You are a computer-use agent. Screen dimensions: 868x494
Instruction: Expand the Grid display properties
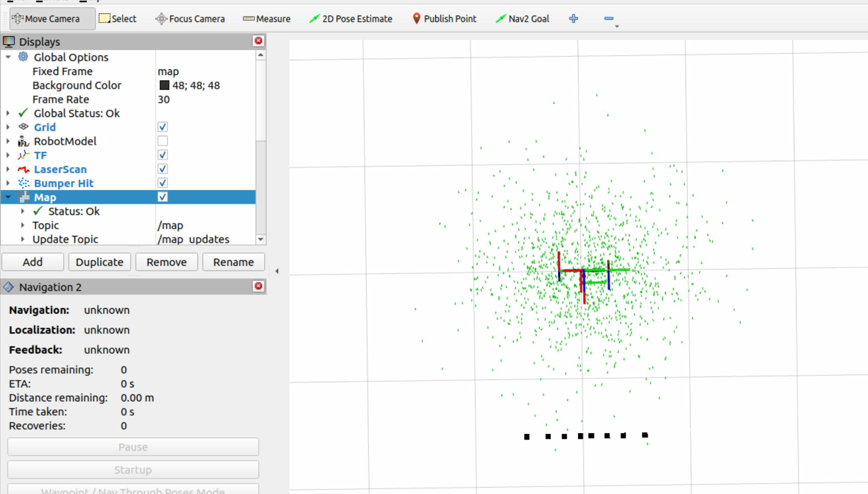click(8, 127)
